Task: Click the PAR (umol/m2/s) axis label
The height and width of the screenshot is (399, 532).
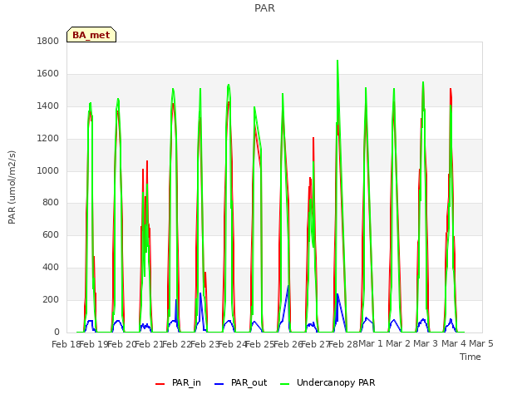Action: click(12, 187)
